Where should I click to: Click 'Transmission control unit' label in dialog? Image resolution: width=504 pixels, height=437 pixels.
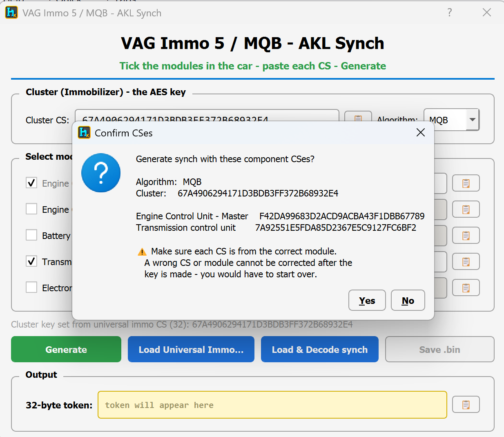pyautogui.click(x=186, y=227)
